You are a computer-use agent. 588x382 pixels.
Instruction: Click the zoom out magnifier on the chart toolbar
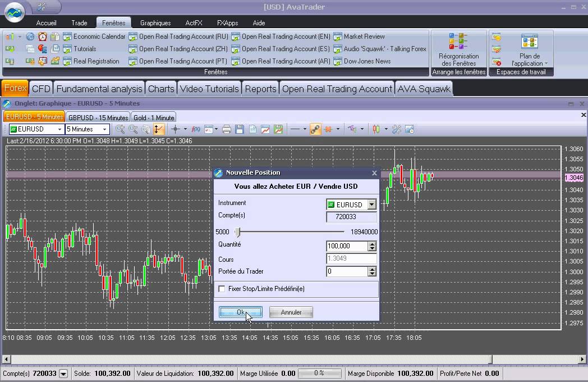tap(133, 129)
